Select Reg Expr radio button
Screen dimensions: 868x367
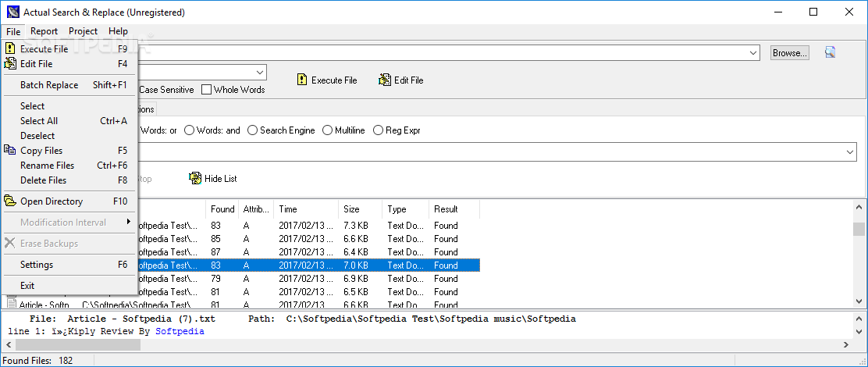point(378,130)
